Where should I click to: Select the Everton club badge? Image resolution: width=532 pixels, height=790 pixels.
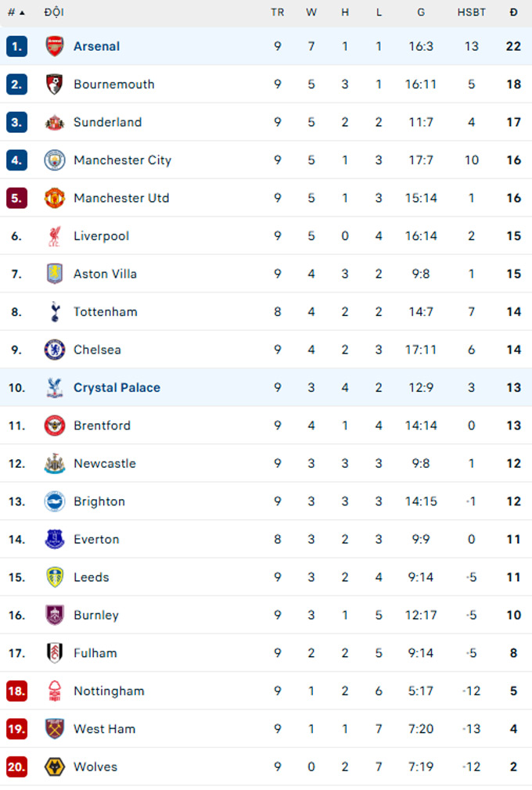click(x=54, y=540)
